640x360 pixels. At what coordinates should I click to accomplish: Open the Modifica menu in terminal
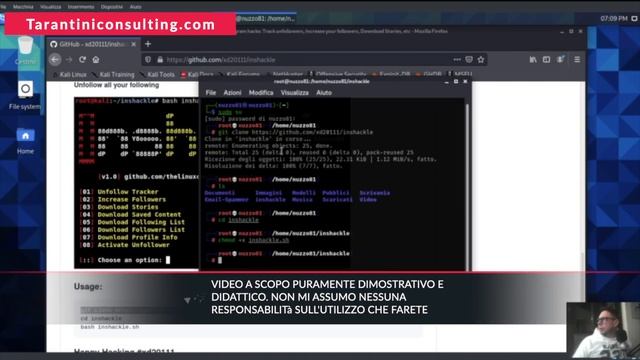pos(261,93)
